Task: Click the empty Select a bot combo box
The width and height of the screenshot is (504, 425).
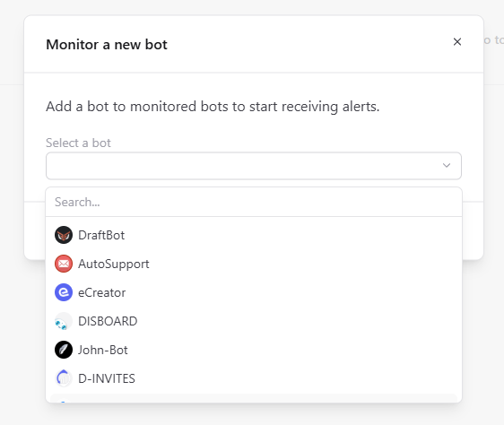Action: pos(254,166)
